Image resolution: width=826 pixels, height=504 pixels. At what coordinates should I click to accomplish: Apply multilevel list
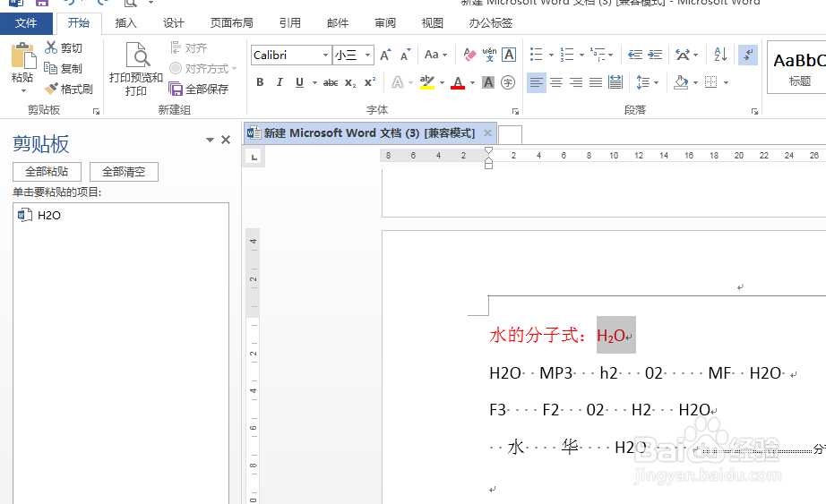(x=598, y=55)
